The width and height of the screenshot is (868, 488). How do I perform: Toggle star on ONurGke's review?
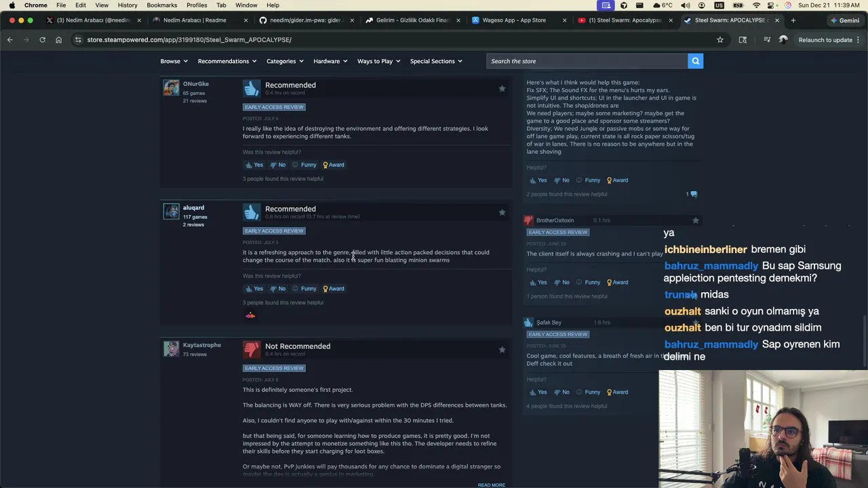[502, 89]
